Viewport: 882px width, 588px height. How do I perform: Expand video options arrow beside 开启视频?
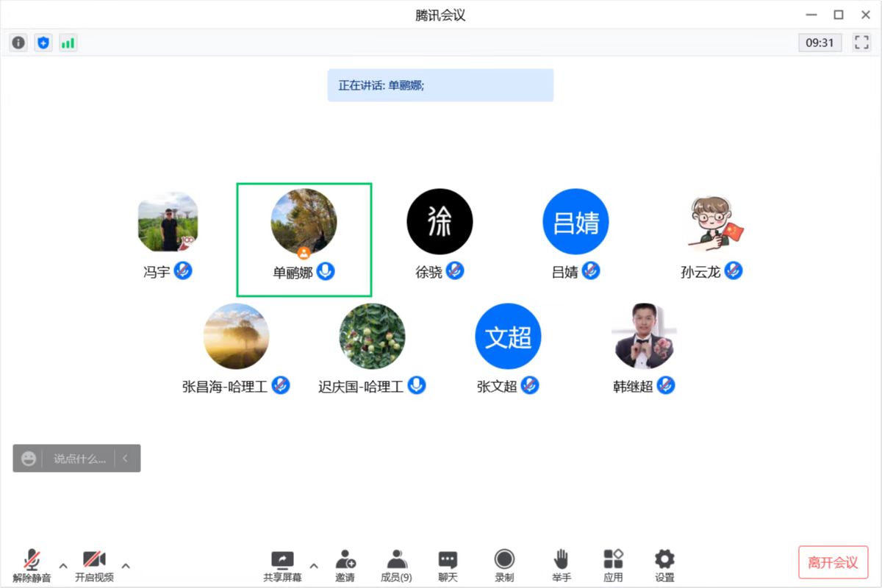pyautogui.click(x=126, y=565)
